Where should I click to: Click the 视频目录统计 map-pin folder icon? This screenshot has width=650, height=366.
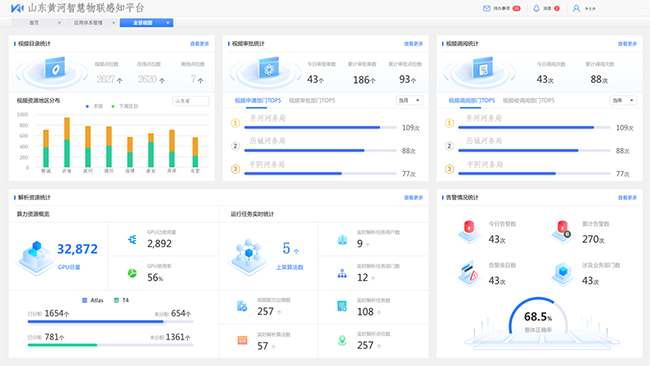pos(55,68)
